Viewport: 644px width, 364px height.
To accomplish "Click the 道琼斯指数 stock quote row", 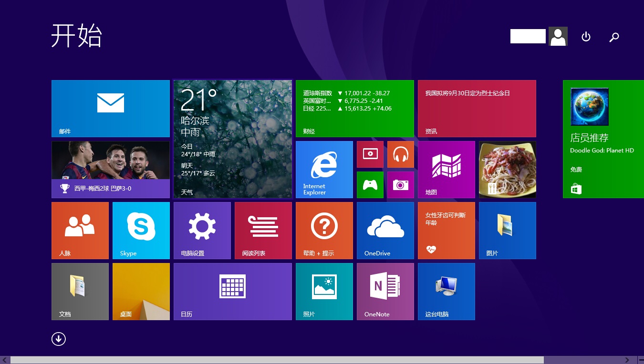I will (347, 93).
